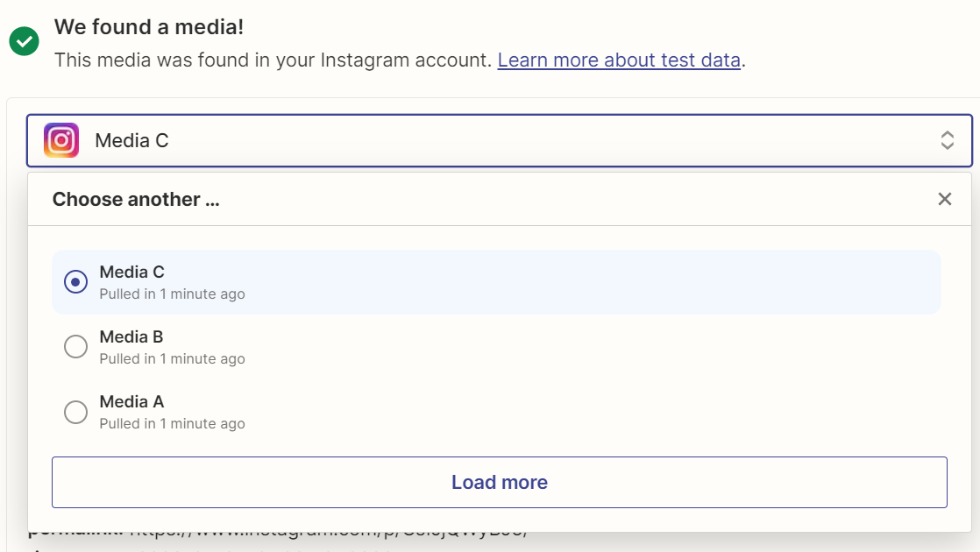980x552 pixels.
Task: Click the Instagram account description text
Action: [273, 60]
